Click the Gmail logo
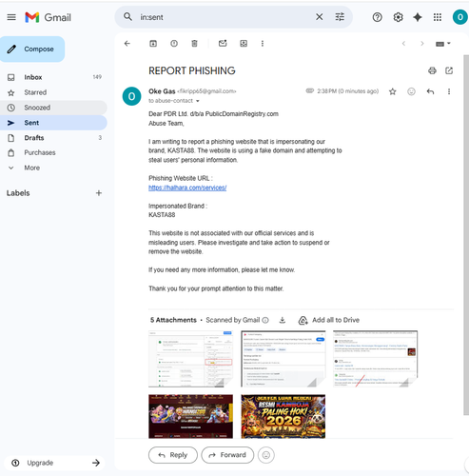The image size is (469, 476). click(49, 17)
